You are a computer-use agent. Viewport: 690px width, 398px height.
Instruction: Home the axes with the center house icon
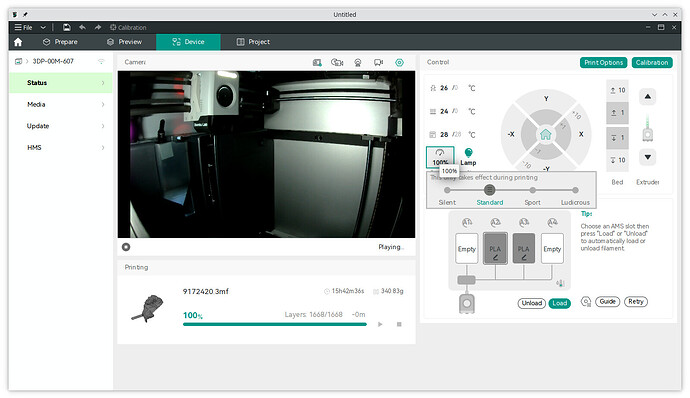(x=546, y=134)
